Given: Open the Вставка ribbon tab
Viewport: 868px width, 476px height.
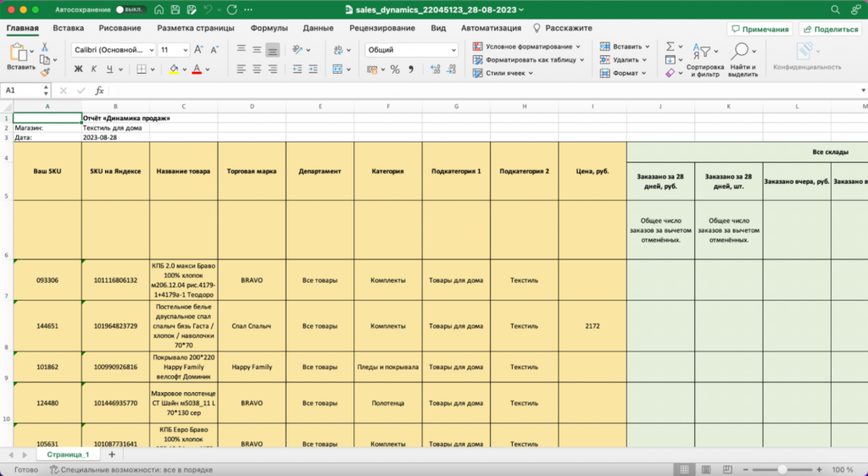Looking at the screenshot, I should (x=68, y=28).
